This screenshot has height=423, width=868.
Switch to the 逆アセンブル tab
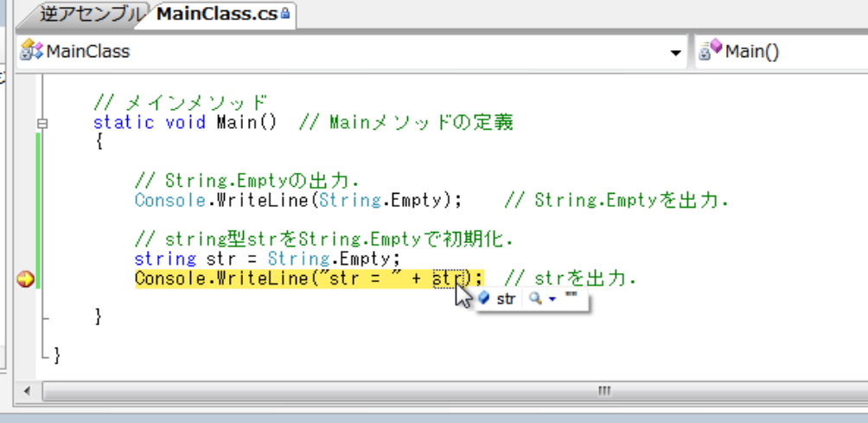(x=88, y=15)
